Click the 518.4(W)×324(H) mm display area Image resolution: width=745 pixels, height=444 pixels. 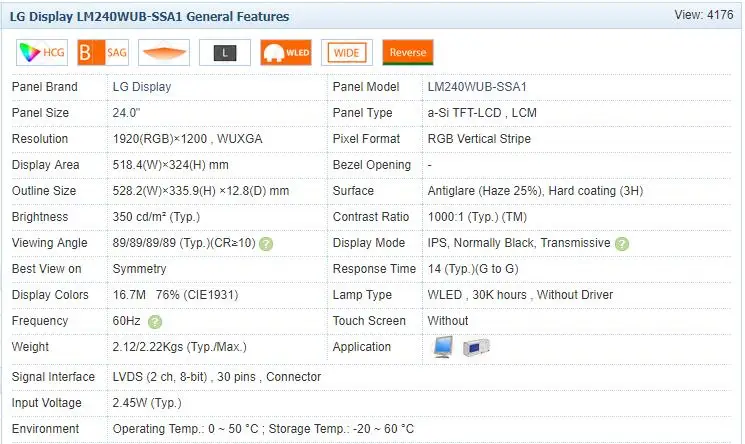tap(171, 165)
